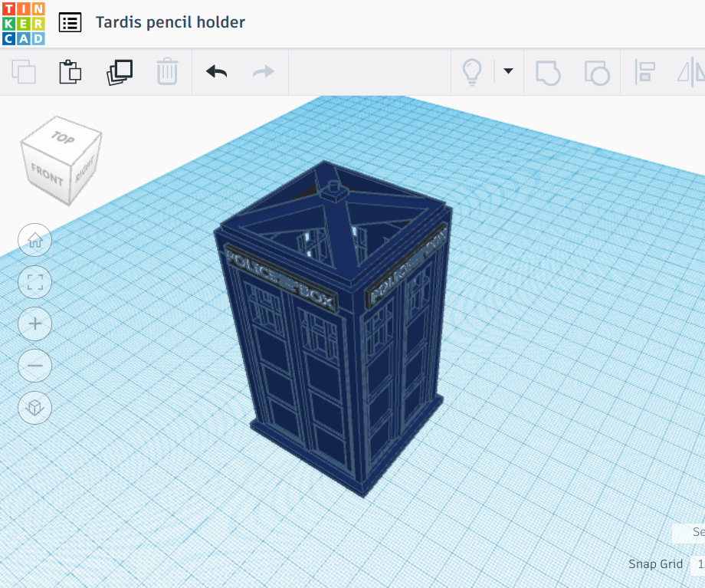
Task: Click the Paste icon
Action: (69, 71)
